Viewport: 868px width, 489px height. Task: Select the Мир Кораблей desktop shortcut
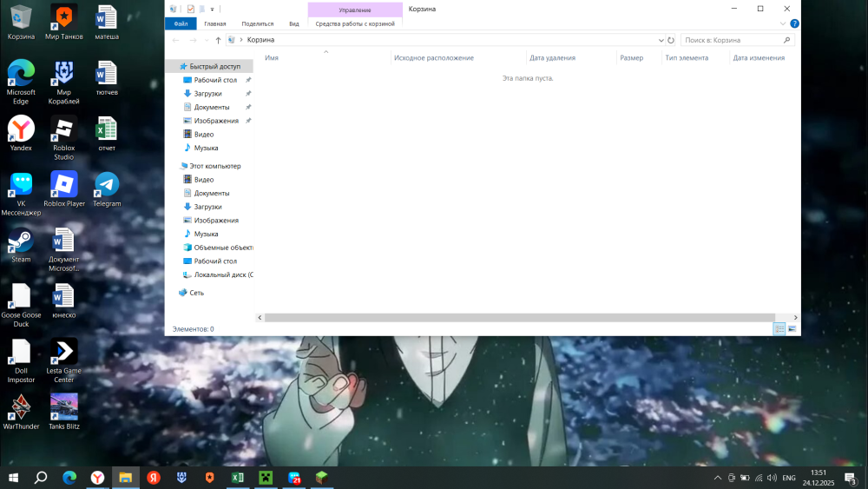63,82
